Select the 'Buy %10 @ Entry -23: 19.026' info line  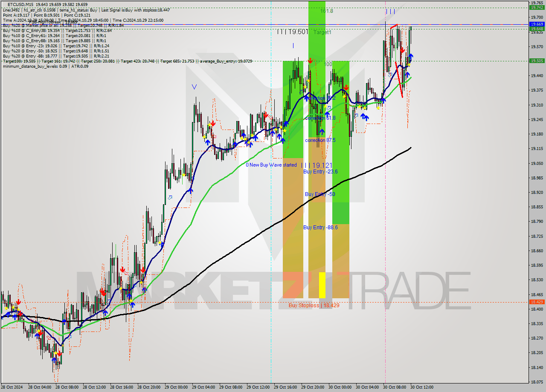click(56, 46)
